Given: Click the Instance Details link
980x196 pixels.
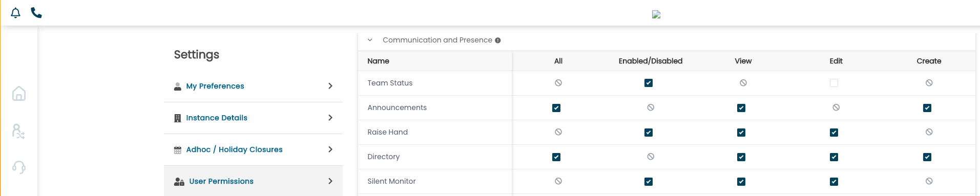Looking at the screenshot, I should tap(217, 118).
